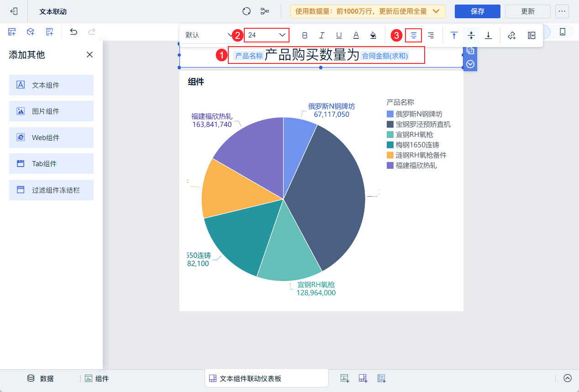Click the refresh circle icon in header
The width and height of the screenshot is (579, 392).
click(247, 11)
